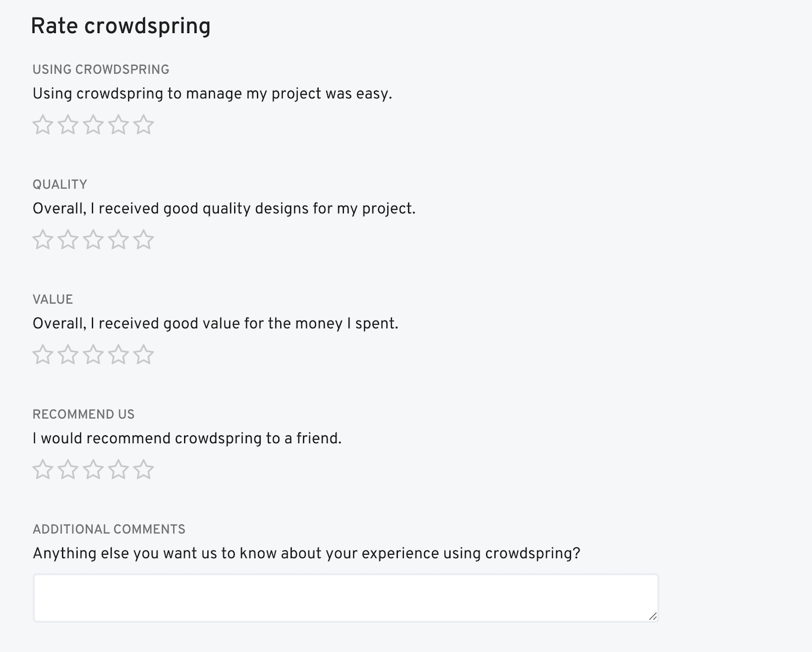Give three stars for recommending crowdspring

point(94,469)
